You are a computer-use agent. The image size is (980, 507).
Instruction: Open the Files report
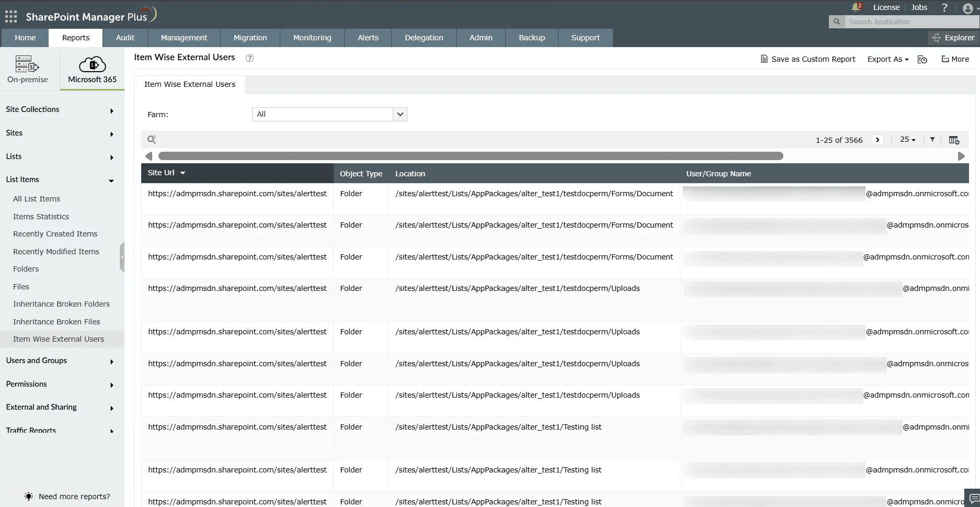(21, 287)
